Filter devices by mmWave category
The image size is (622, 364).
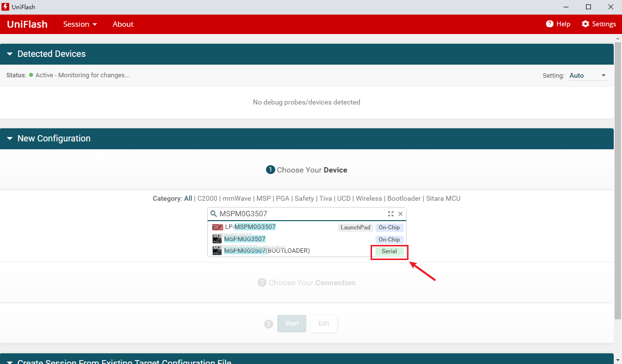237,198
